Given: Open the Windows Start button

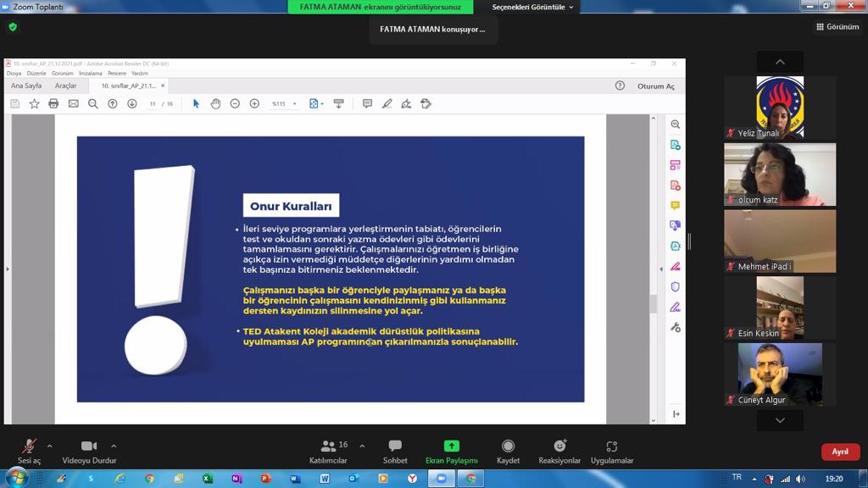Looking at the screenshot, I should pos(16,478).
